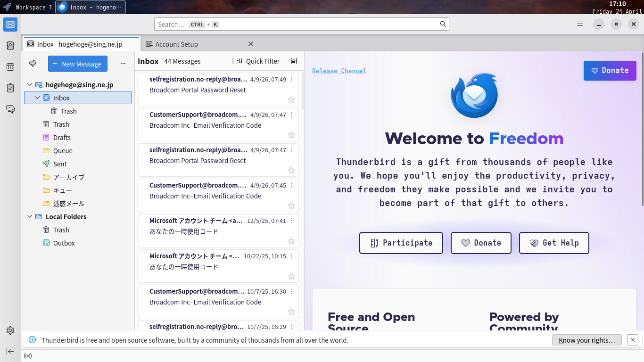Open the Address Book space

10,46
